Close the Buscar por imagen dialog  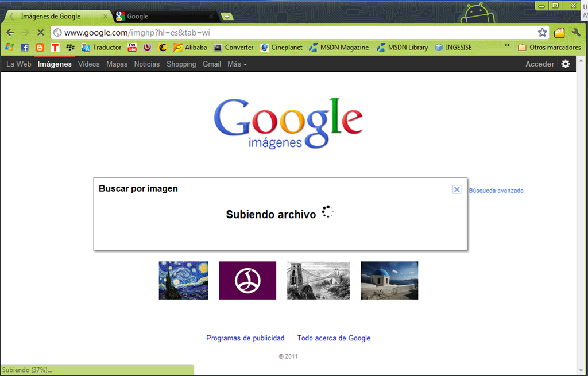(457, 189)
